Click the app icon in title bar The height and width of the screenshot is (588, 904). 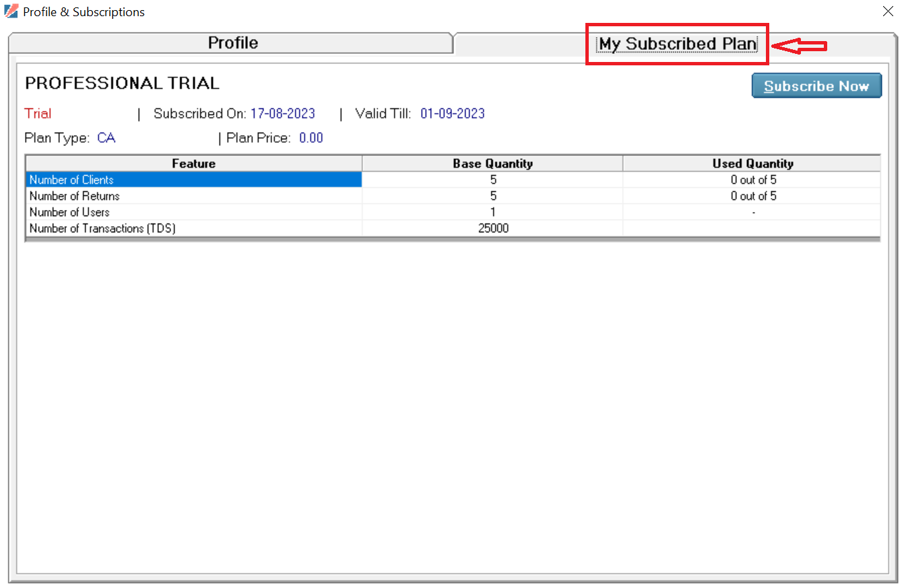[11, 11]
